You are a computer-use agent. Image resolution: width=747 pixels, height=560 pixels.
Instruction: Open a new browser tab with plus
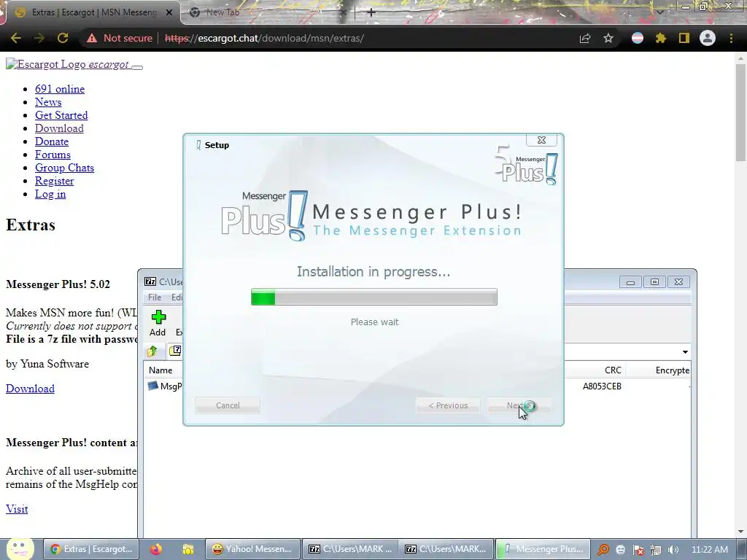[x=371, y=12]
